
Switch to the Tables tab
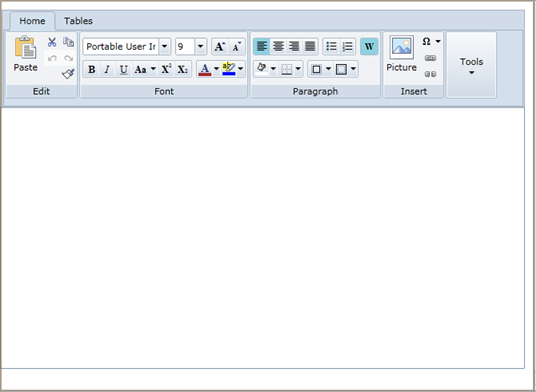pos(78,21)
